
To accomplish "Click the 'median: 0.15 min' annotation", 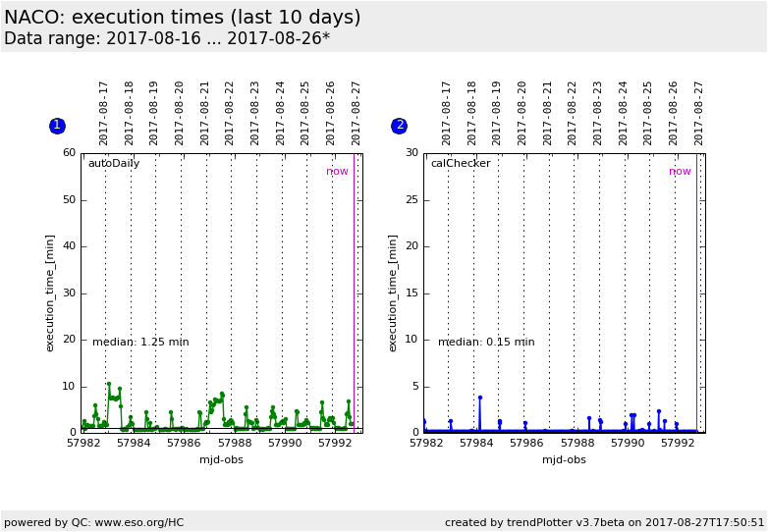I will pyautogui.click(x=486, y=343).
